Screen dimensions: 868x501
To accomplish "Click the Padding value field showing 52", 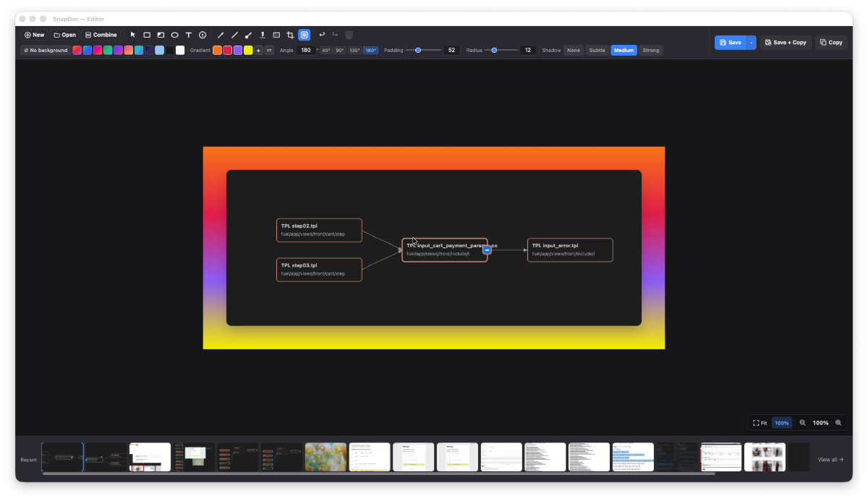I will (x=451, y=50).
